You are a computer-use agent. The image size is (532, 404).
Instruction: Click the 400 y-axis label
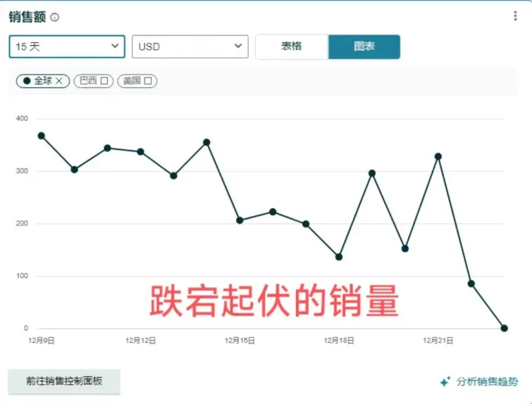[22, 119]
